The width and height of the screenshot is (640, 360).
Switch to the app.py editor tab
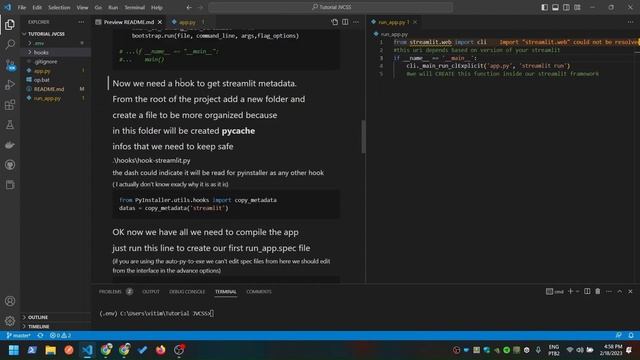[187, 22]
